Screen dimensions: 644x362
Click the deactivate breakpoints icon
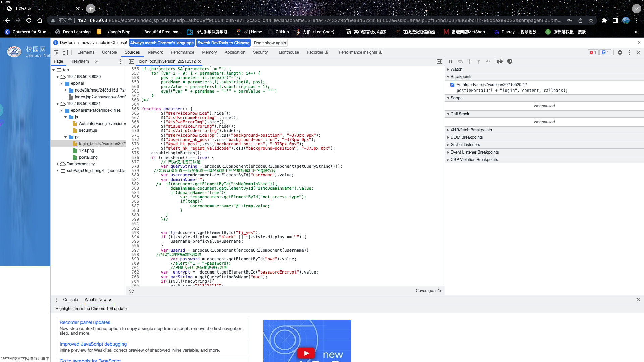tap(500, 61)
